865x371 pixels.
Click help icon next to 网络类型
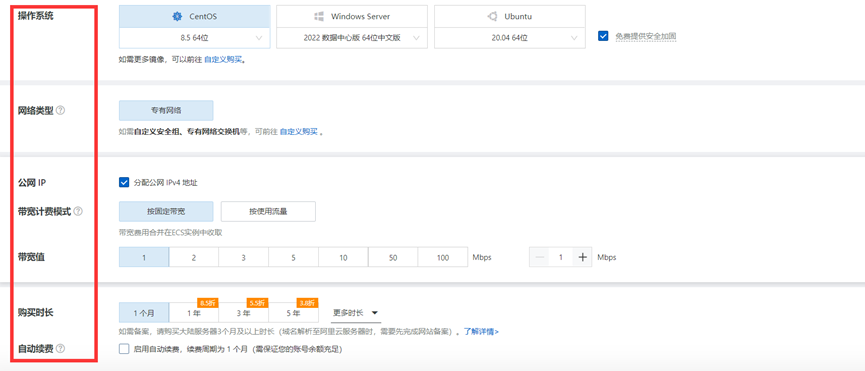coord(61,110)
